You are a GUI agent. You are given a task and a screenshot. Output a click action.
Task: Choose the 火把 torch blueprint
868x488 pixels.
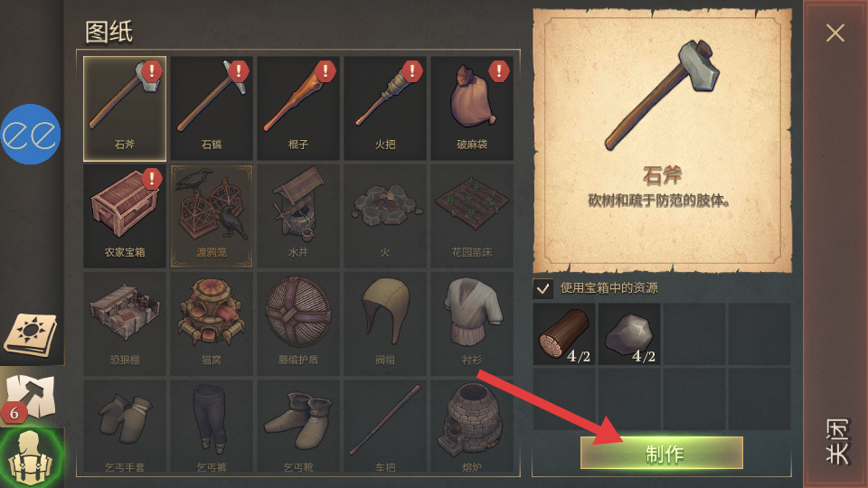pyautogui.click(x=385, y=108)
